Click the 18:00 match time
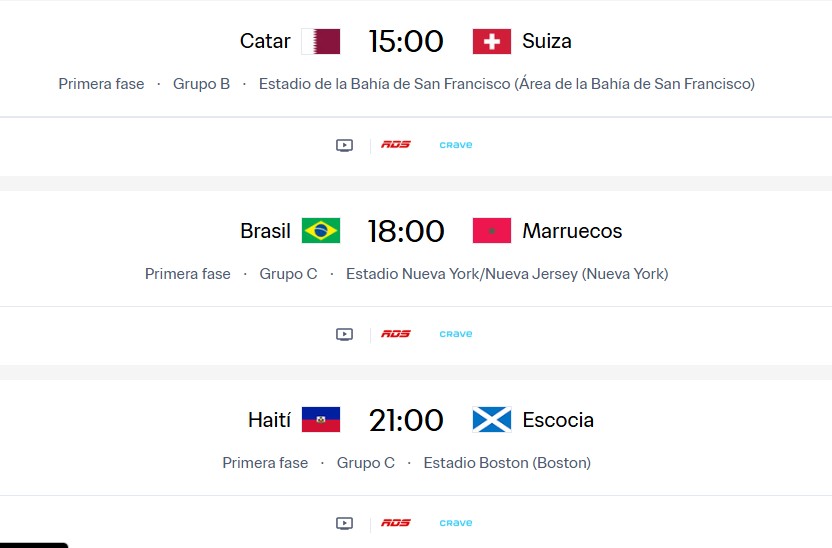 (x=406, y=231)
